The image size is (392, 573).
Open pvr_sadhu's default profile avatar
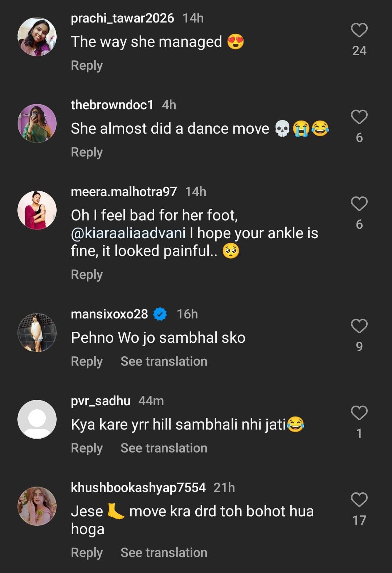click(37, 419)
